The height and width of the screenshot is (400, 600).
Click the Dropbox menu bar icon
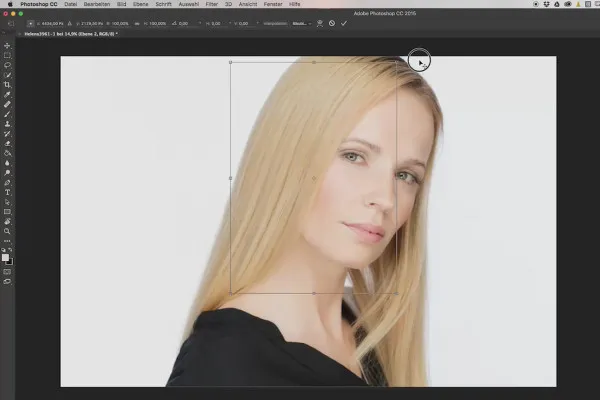[546, 4]
